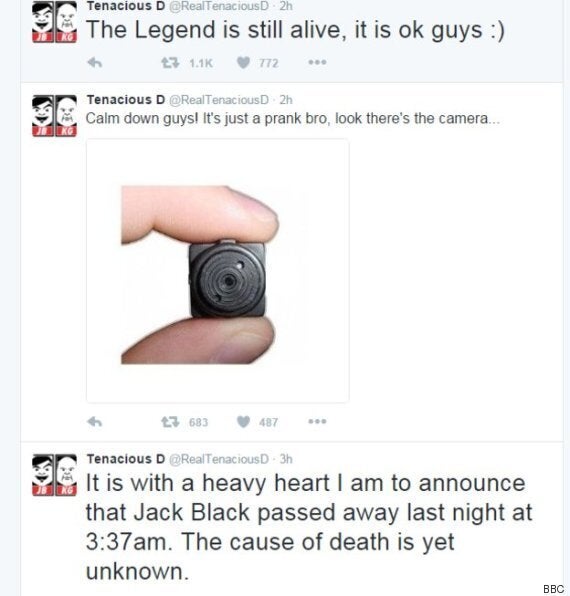Click the 2h timestamp on top tweet
The image size is (570, 596).
pyautogui.click(x=286, y=6)
